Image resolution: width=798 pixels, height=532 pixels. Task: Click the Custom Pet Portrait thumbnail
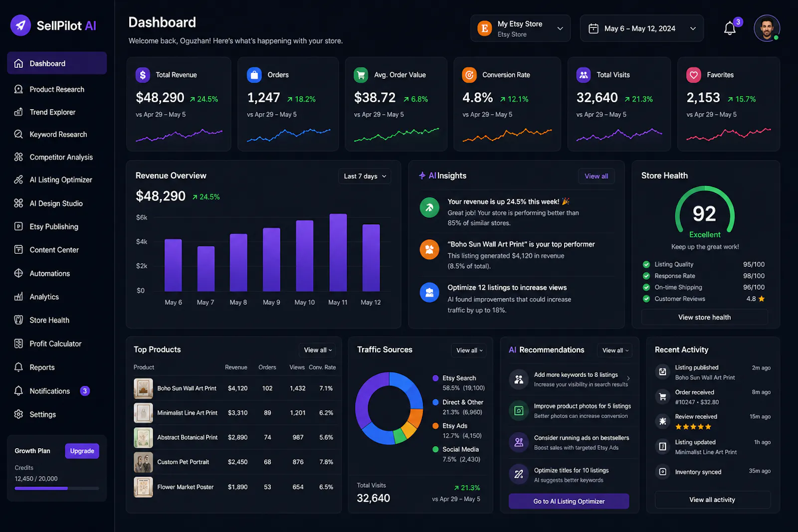[x=143, y=462]
